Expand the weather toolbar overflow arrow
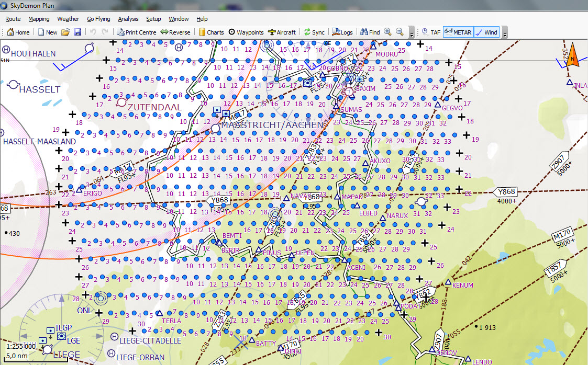 [x=505, y=33]
